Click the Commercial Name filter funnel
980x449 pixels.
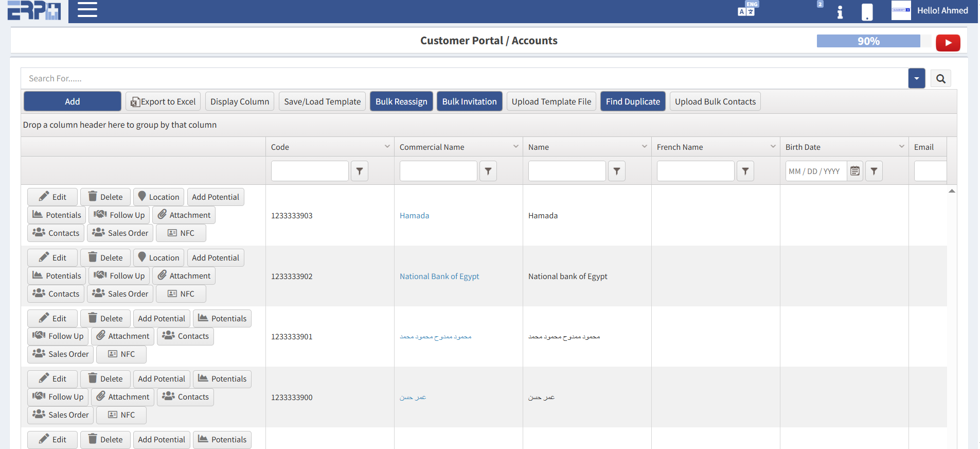488,171
